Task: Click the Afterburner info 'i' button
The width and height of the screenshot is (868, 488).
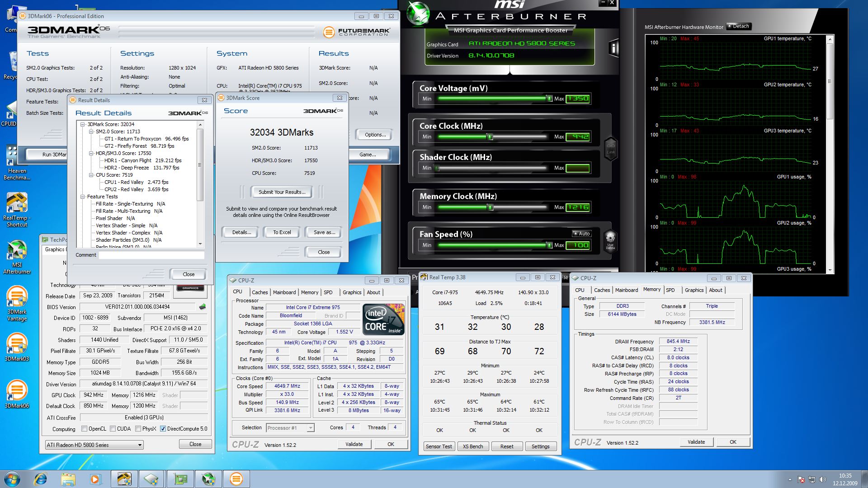Action: (x=613, y=47)
